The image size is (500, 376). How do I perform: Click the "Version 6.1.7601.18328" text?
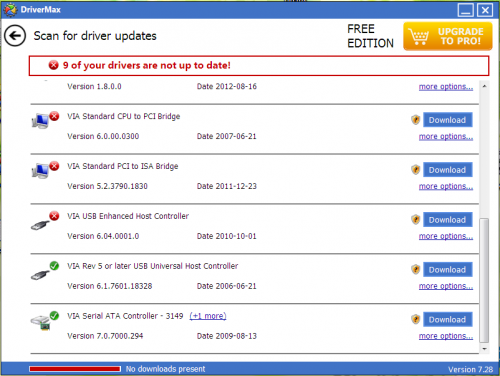click(110, 286)
